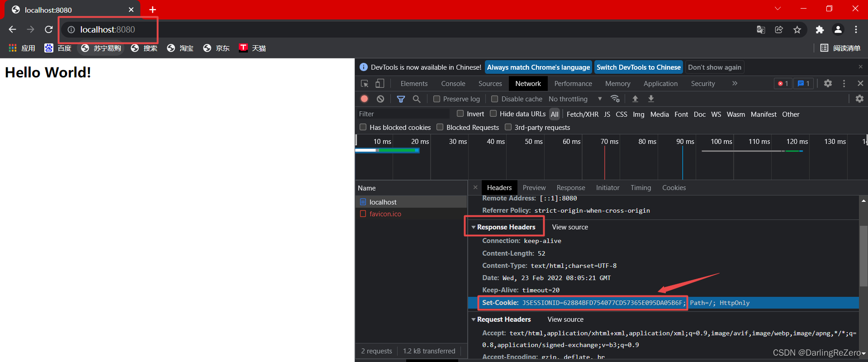Click Switch DevTools to Chinese button
868x362 pixels.
click(x=638, y=67)
